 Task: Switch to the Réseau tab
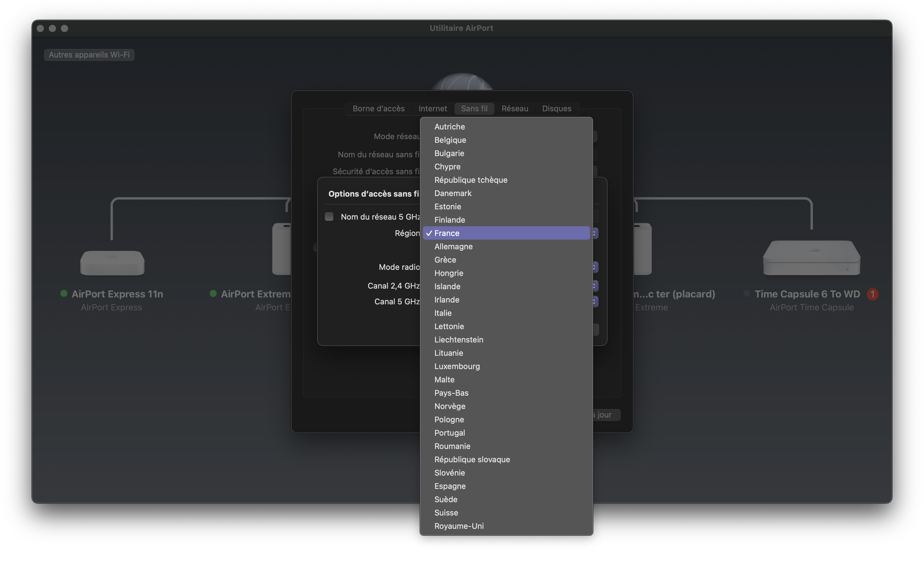tap(515, 109)
